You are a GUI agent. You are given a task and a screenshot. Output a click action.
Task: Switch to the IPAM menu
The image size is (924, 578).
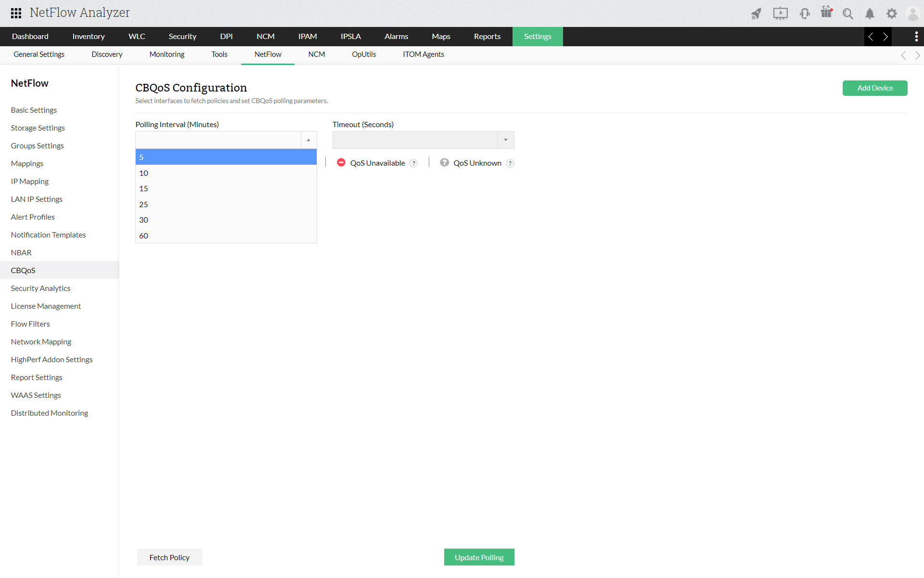[308, 36]
